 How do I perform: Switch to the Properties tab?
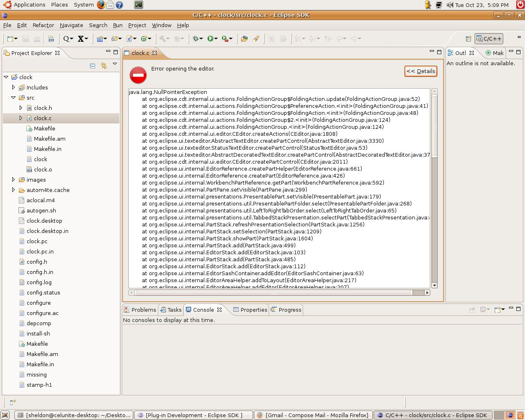pyautogui.click(x=250, y=310)
